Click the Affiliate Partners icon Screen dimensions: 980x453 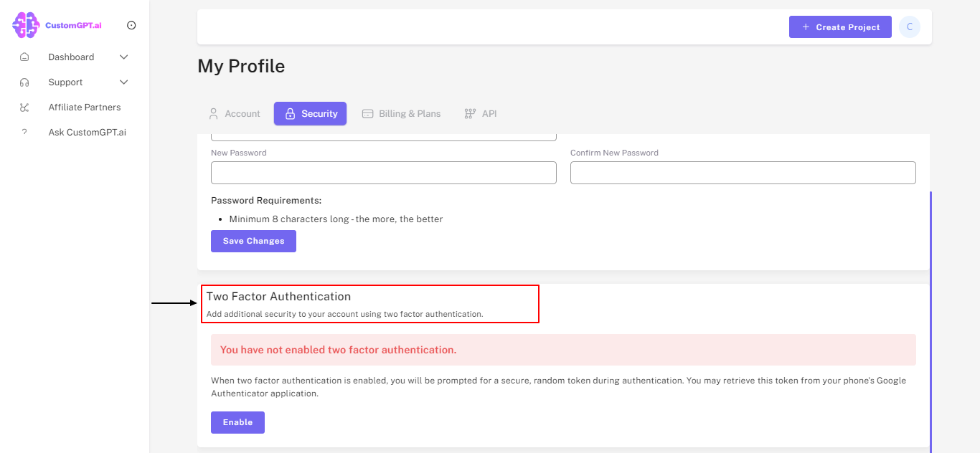coord(25,107)
